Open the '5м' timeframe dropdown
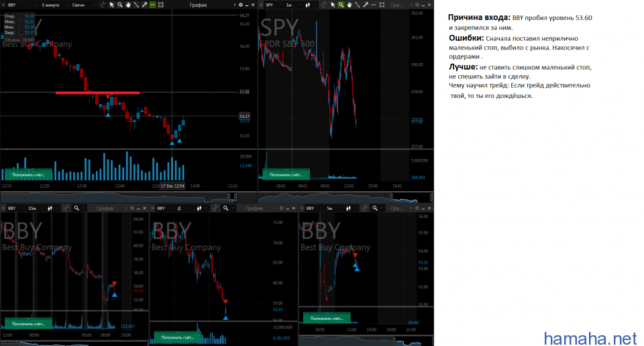 [x=333, y=209]
